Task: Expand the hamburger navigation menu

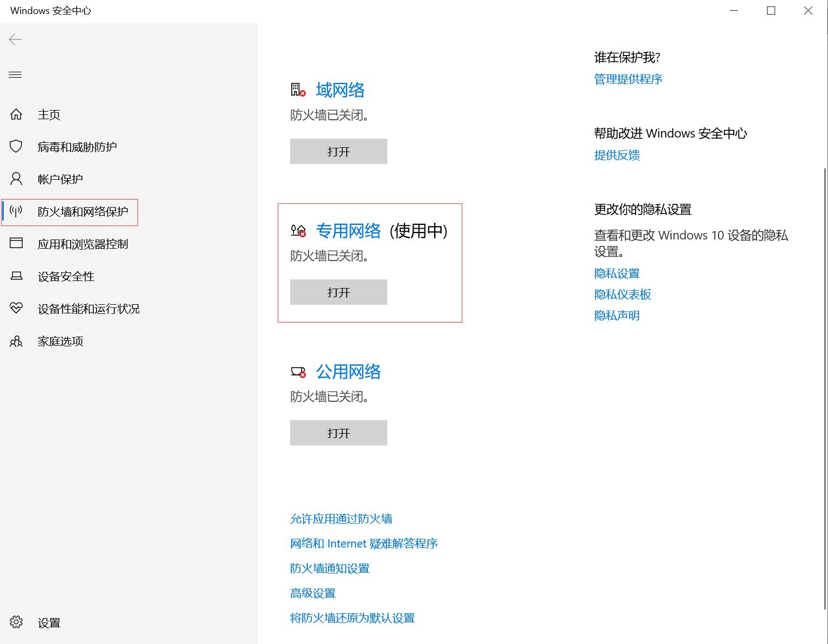Action: (15, 75)
